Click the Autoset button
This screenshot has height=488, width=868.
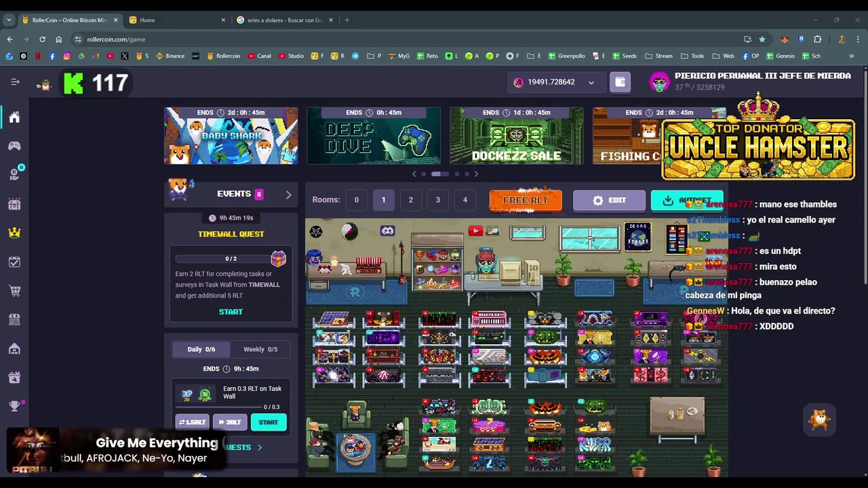tap(687, 201)
